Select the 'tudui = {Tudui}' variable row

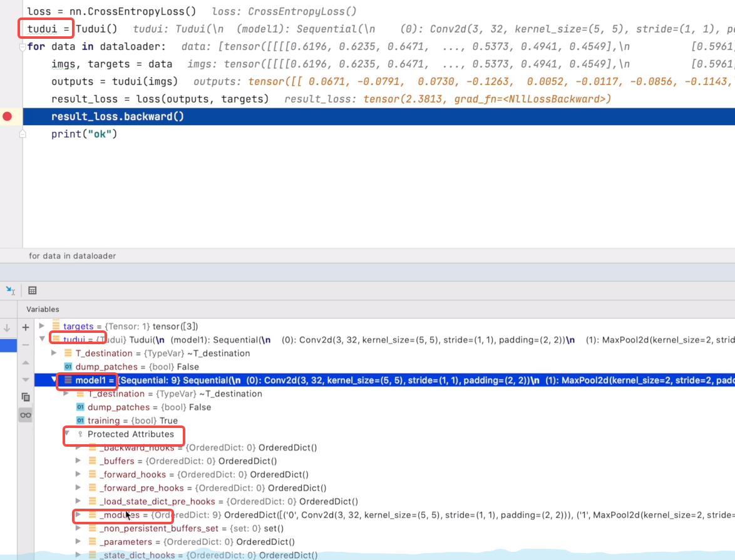[x=384, y=340]
